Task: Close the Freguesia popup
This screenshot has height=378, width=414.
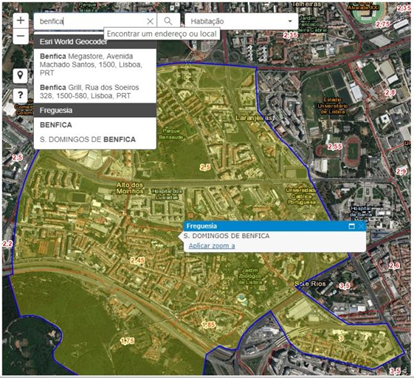Action: tap(361, 226)
